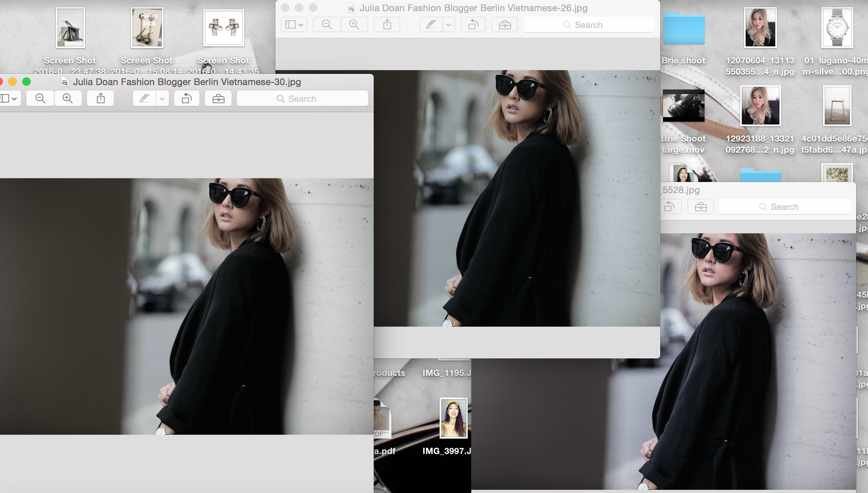This screenshot has width=868, height=493.
Task: Zoom in on Vietnamese-26.jpg image
Action: tap(354, 25)
